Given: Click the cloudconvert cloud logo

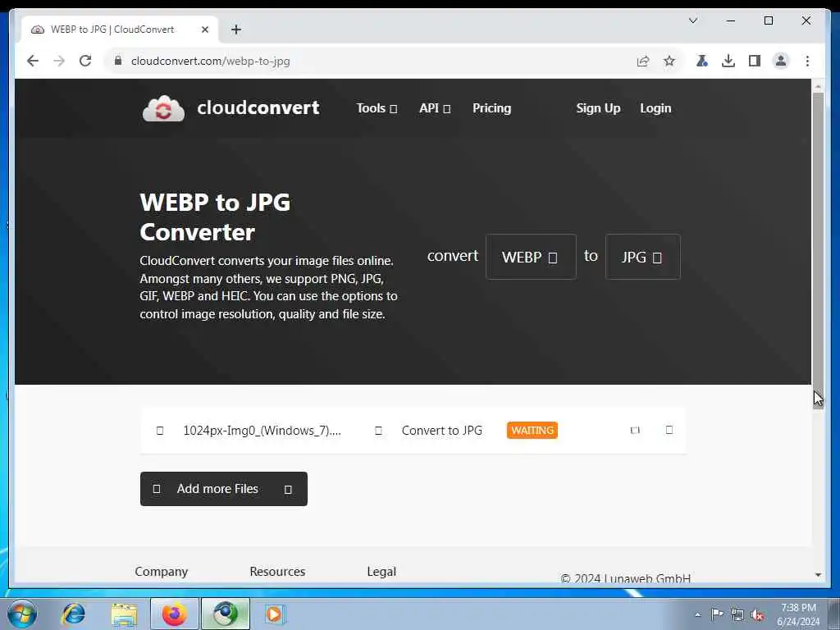Looking at the screenshot, I should tap(163, 109).
